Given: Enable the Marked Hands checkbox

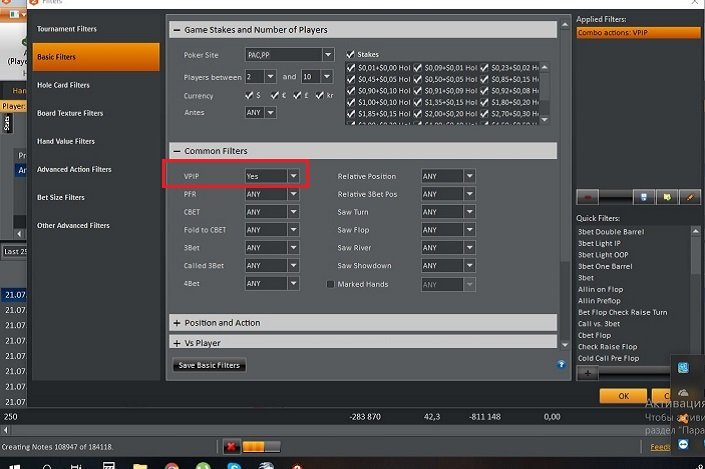Looking at the screenshot, I should 330,285.
